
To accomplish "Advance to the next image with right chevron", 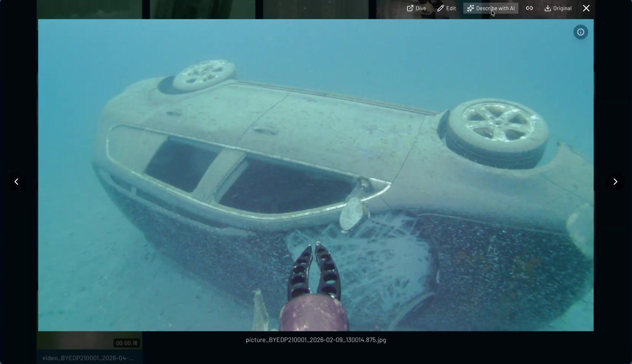I will coord(615,182).
